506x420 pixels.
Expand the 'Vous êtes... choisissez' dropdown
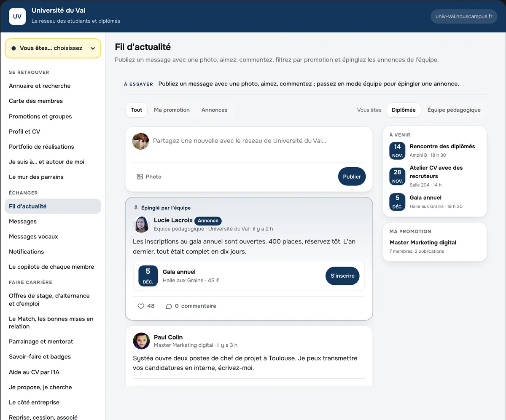tap(53, 48)
